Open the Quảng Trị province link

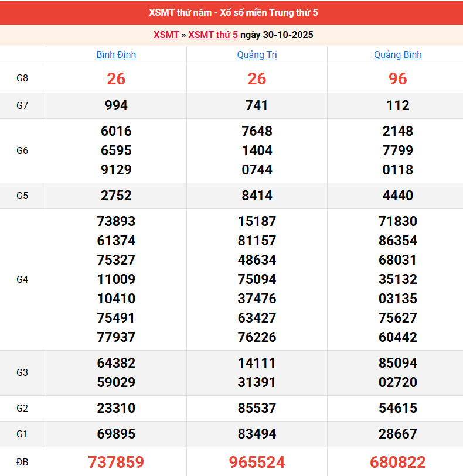pos(257,54)
